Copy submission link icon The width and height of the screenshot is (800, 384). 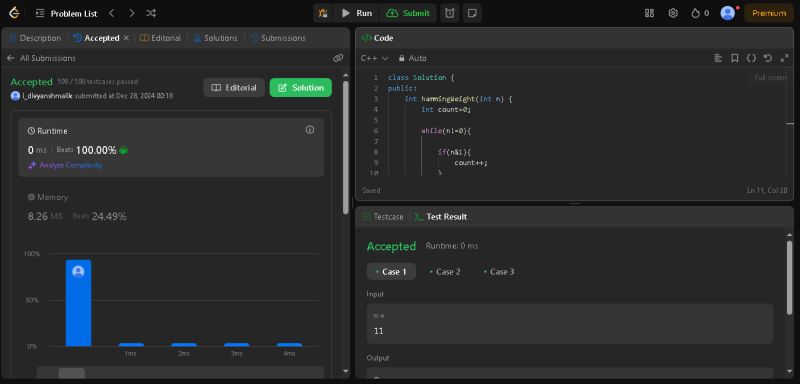click(x=338, y=58)
